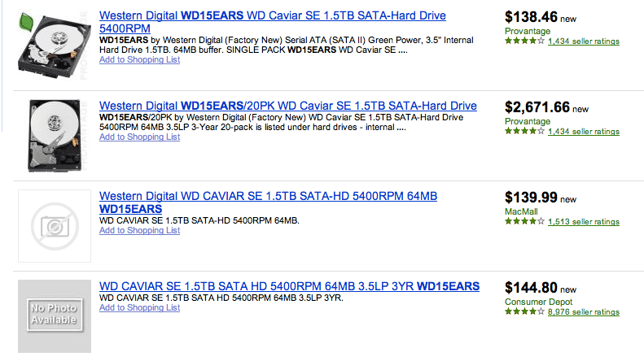The width and height of the screenshot is (644, 361).
Task: Add the $138.46 drive to Shopping List
Action: 140,59
